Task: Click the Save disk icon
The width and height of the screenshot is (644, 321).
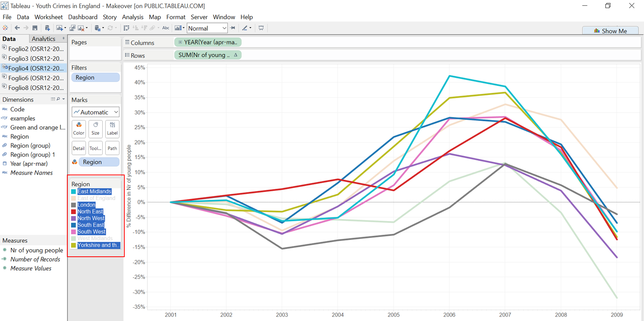Action: coord(35,28)
